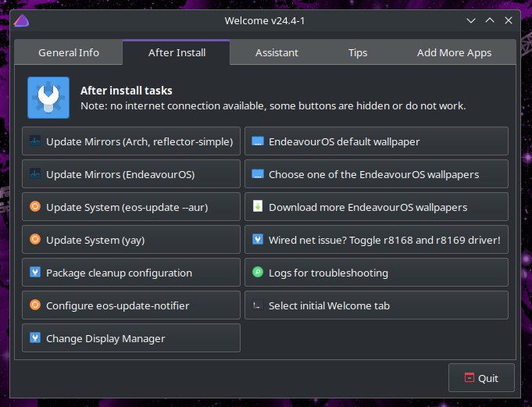
Task: Quit the Welcome app
Action: pos(481,378)
